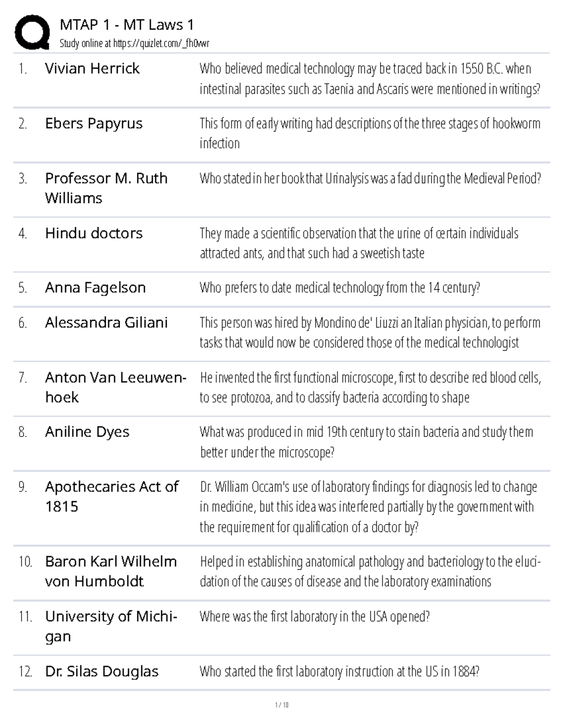
Task: Select the Baron Karl Wilhelm von Humboldt term
Action: pos(111,571)
